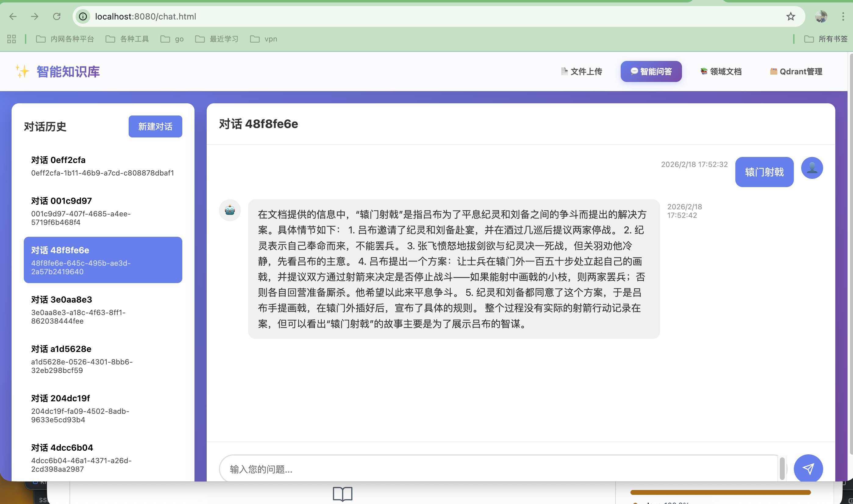
Task: Open the apps grid in bookmarks bar
Action: pos(12,39)
